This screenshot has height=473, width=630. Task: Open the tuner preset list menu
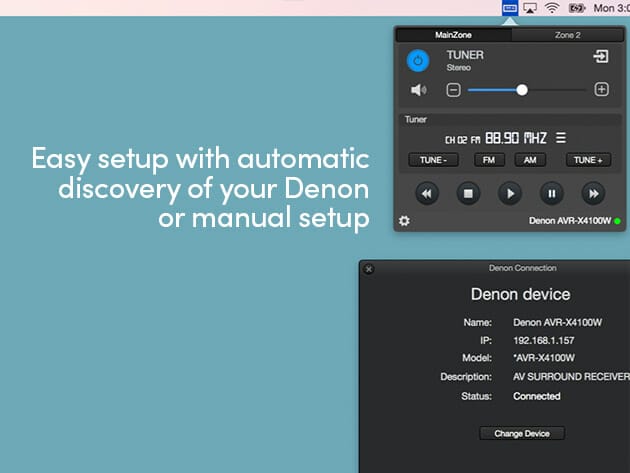(x=560, y=139)
